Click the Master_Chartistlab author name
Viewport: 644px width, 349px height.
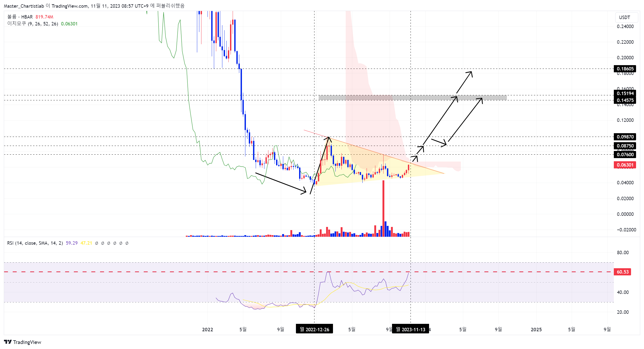pyautogui.click(x=24, y=6)
